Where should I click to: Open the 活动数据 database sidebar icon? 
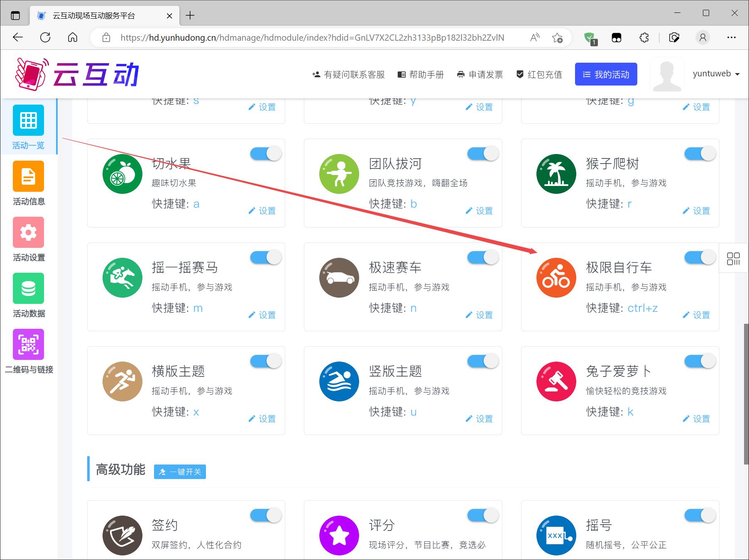28,289
